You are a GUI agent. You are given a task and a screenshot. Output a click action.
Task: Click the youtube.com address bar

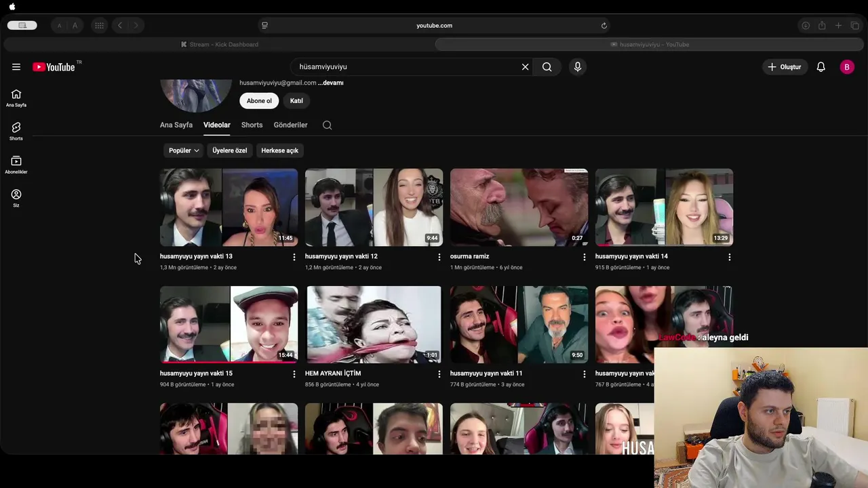(434, 26)
